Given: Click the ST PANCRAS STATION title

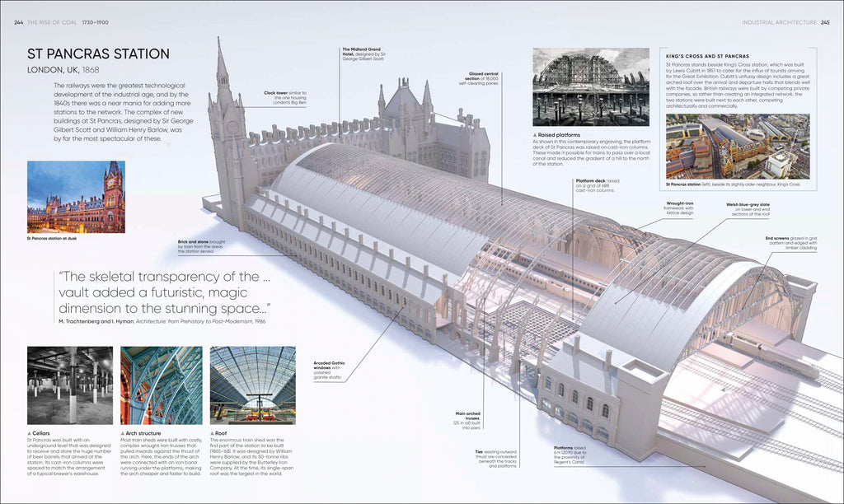Looking at the screenshot, I should pyautogui.click(x=98, y=56).
